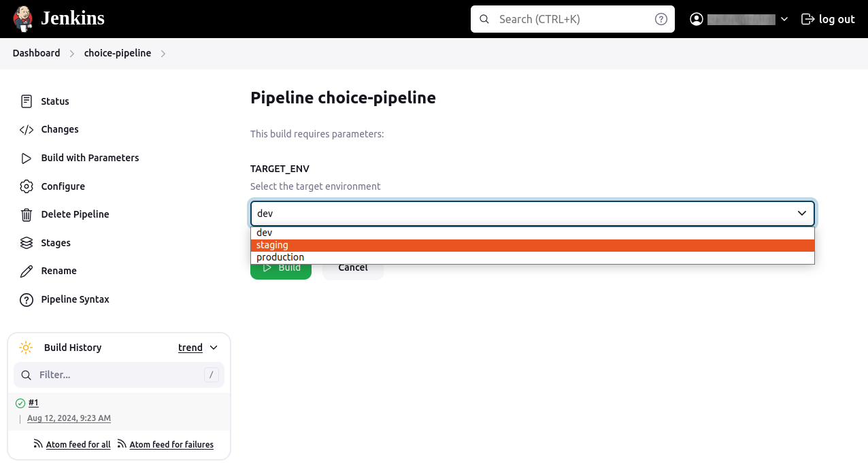The image size is (868, 468).
Task: Open the TARGET_ENV dropdown box
Action: 533,213
